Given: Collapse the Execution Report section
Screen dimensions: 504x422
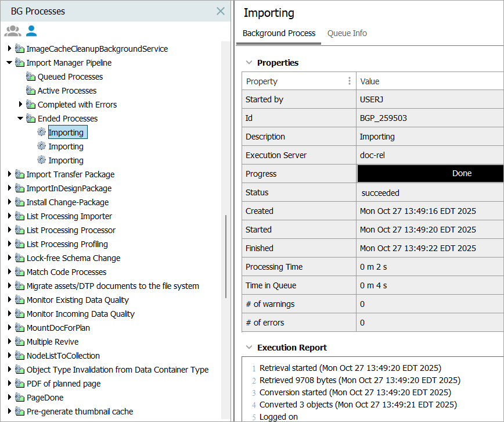Looking at the screenshot, I should [x=249, y=348].
